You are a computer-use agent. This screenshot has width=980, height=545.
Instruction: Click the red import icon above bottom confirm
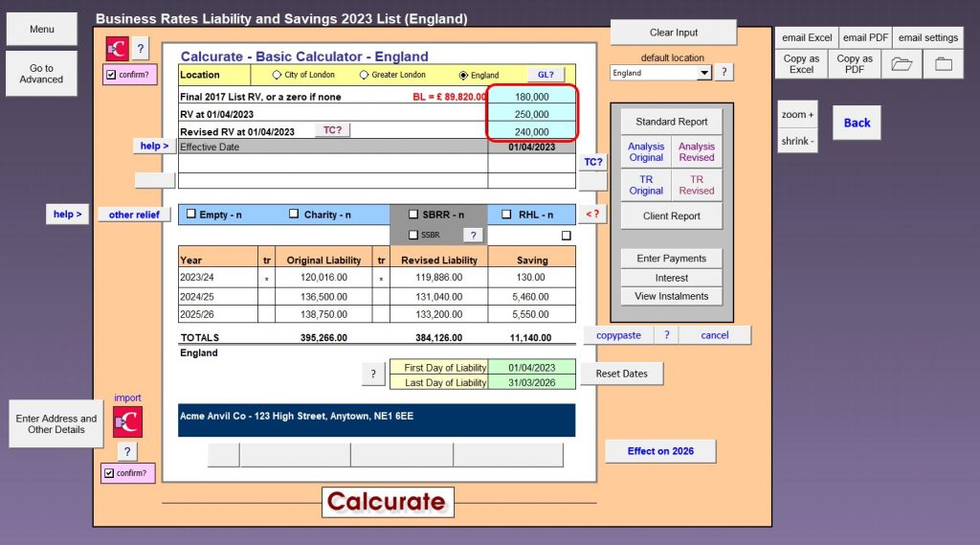point(127,421)
